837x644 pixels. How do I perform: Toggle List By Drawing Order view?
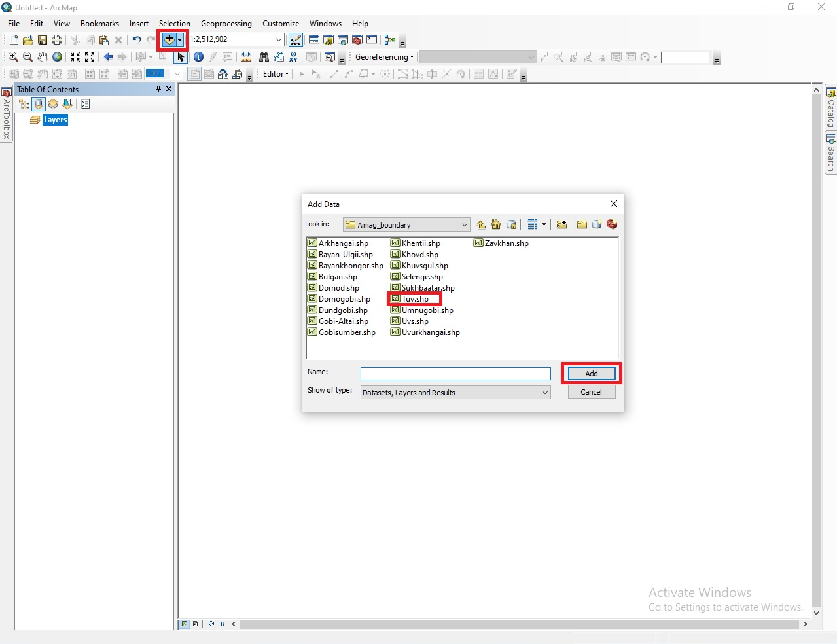point(24,104)
